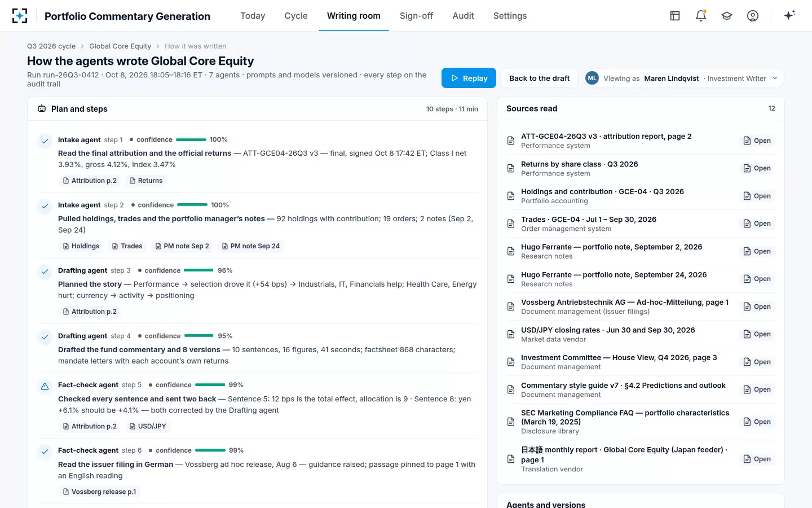Click the Vossberg Ad-hoc-Mitteilung document icon
812x508 pixels.
point(511,306)
